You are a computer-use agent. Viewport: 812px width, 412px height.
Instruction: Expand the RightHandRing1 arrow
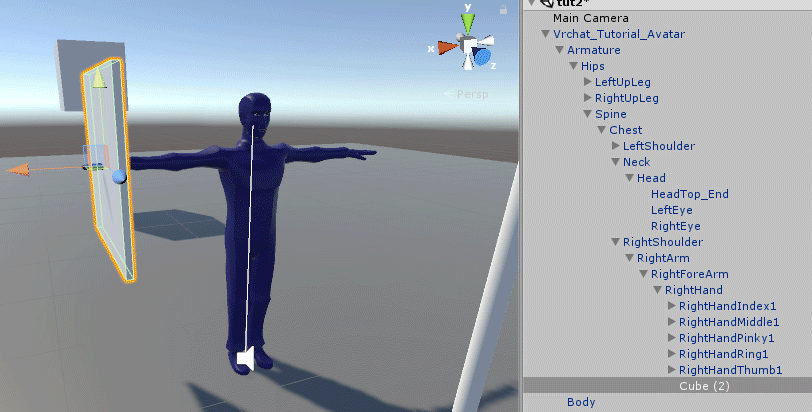point(672,354)
